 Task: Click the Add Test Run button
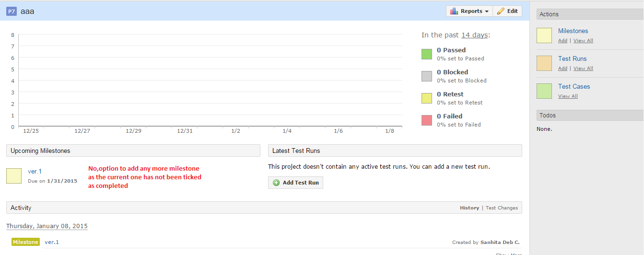[295, 183]
